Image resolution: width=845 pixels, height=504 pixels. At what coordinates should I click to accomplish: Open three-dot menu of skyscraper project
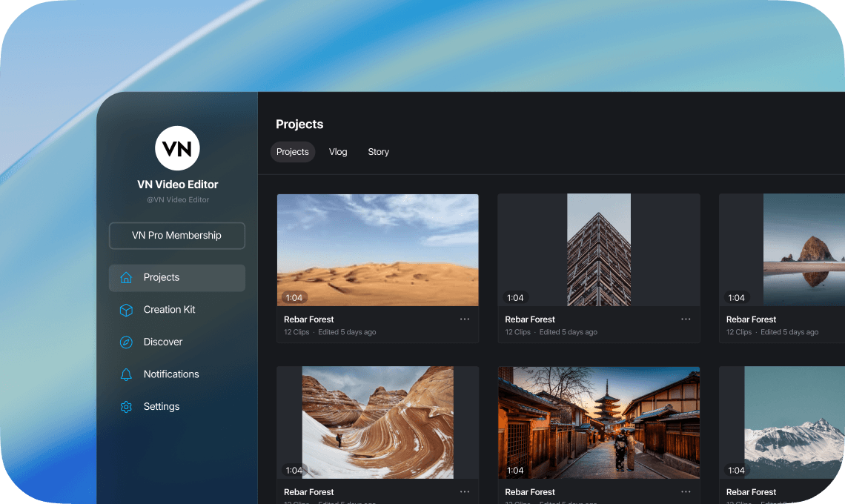point(686,319)
